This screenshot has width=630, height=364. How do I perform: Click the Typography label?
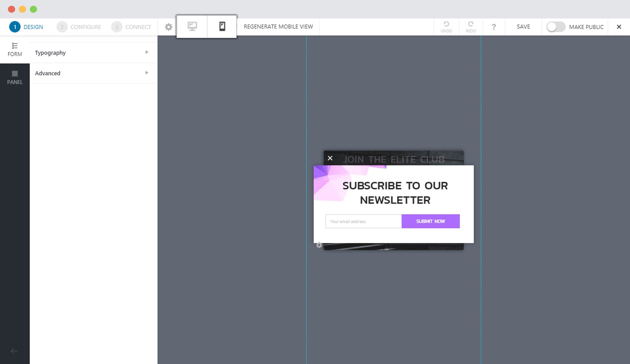(x=50, y=53)
